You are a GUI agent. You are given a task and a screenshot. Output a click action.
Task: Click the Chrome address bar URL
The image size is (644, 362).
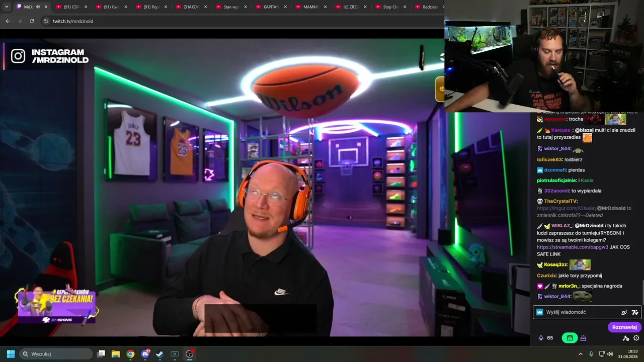tap(73, 21)
